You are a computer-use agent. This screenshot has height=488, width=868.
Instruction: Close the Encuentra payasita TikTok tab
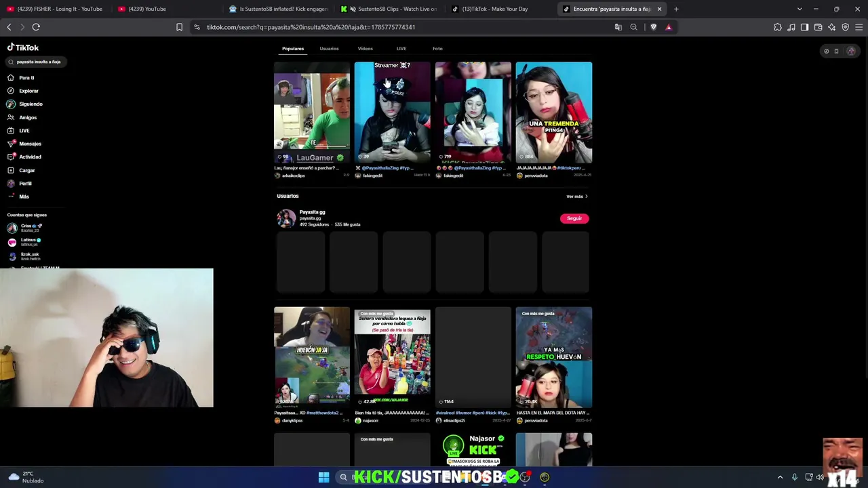point(659,9)
